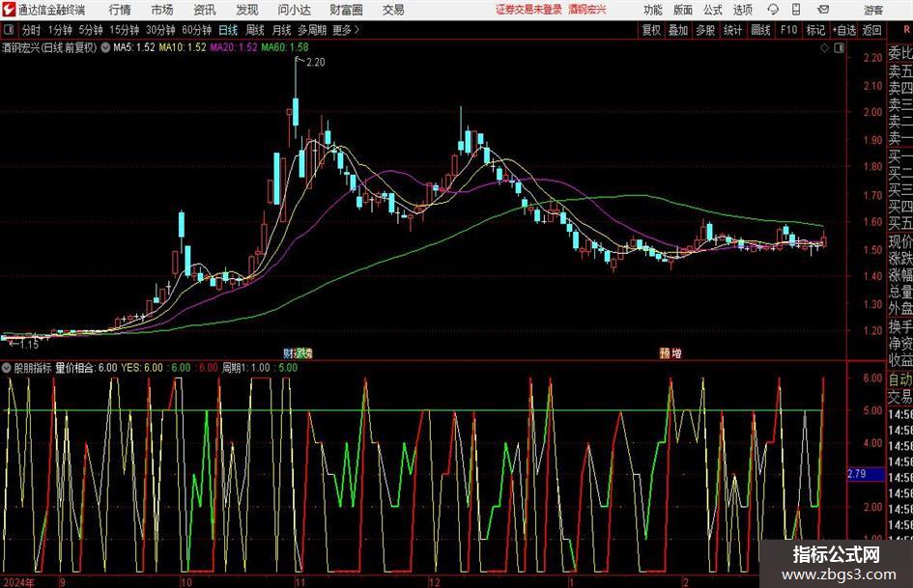Click the purple MA20: 1.52 label
The width and height of the screenshot is (913, 588).
[x=234, y=47]
